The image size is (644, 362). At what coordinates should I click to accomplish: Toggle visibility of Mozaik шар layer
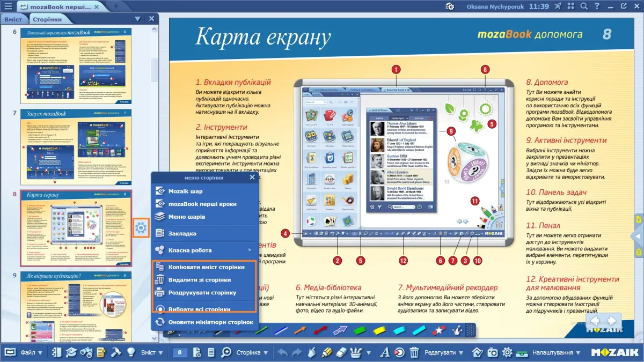click(x=160, y=191)
